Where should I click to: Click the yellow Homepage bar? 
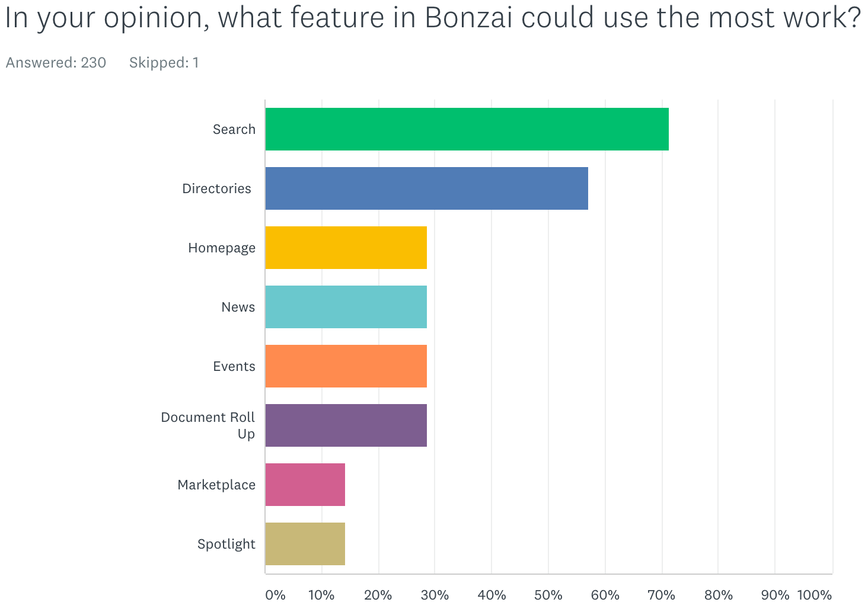pyautogui.click(x=346, y=248)
